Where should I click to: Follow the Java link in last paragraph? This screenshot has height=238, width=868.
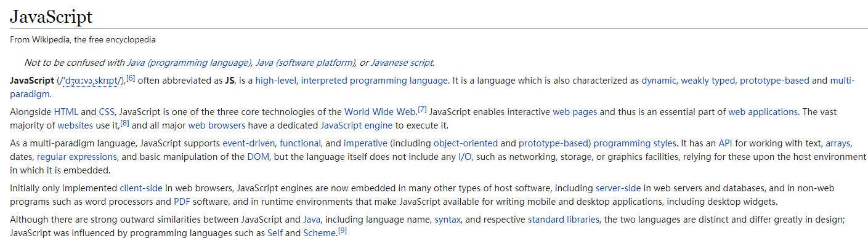(311, 220)
